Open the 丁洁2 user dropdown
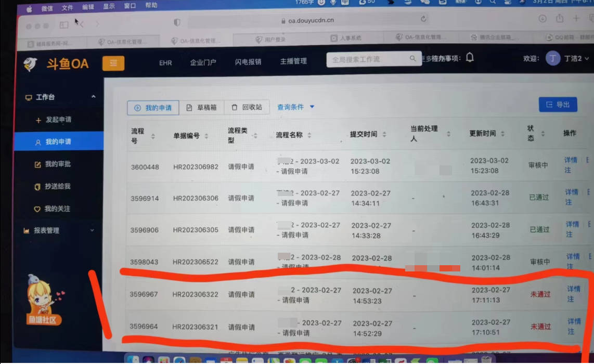The width and height of the screenshot is (594, 364). (576, 58)
